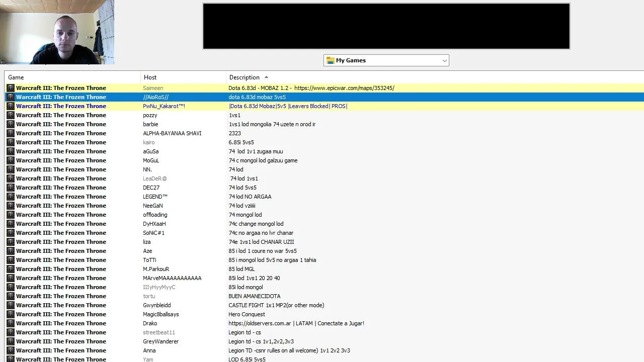The width and height of the screenshot is (644, 362).
Task: Click the '85 lod MGL' description
Action: tap(242, 269)
